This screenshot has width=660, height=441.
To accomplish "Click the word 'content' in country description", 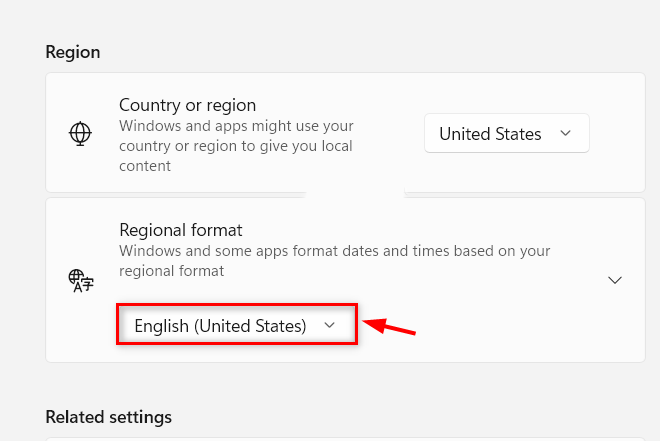I will (x=145, y=166).
